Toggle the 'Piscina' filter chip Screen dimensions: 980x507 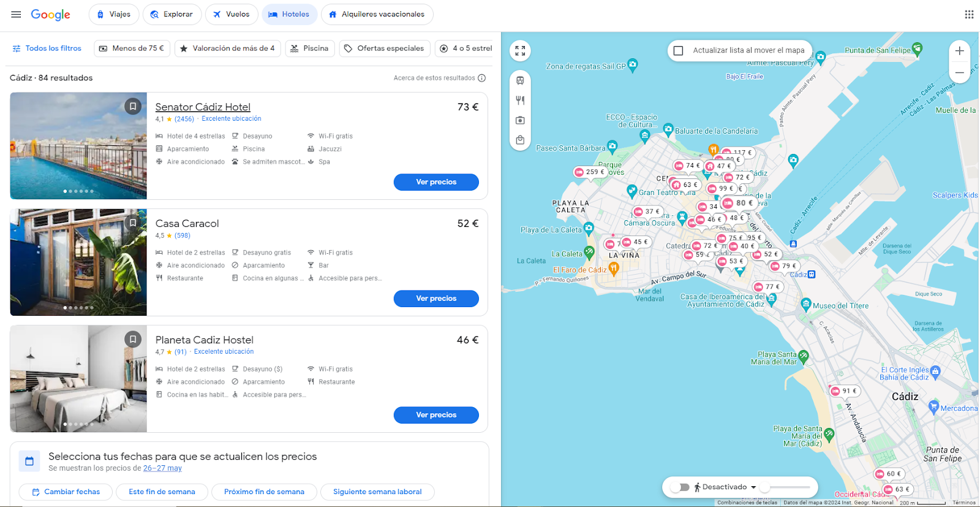309,48
